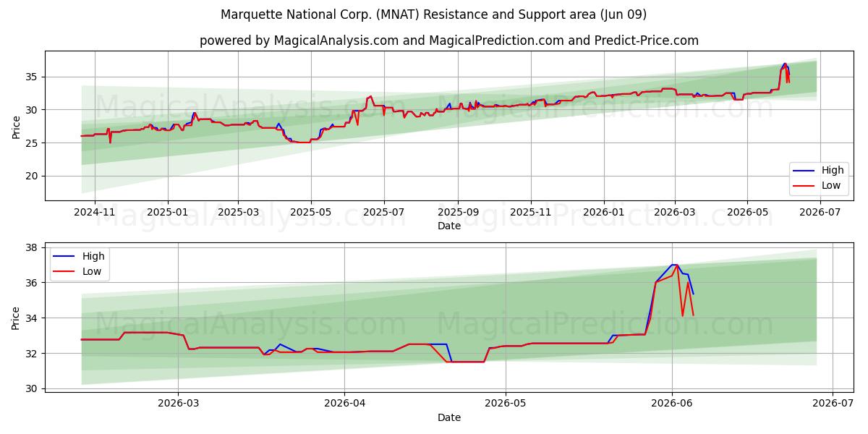
Task: Click 'Low' in the top chart legend
Action: point(831,186)
